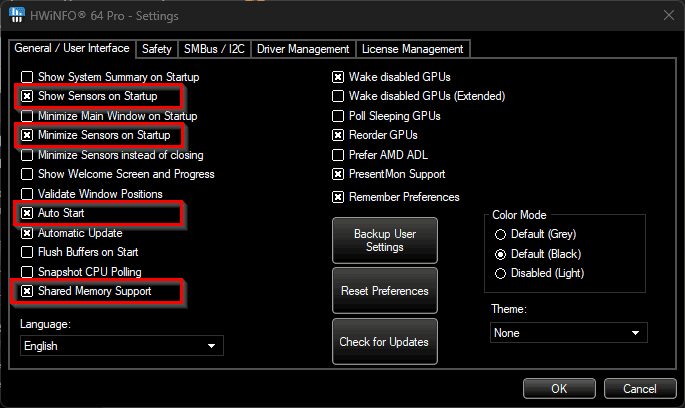Toggle Shared Memory Support checkbox
The height and width of the screenshot is (408, 685).
pos(27,291)
